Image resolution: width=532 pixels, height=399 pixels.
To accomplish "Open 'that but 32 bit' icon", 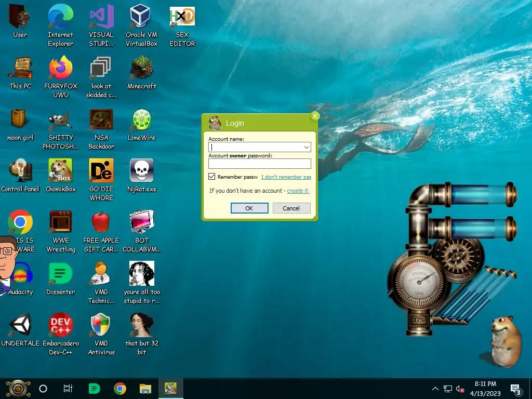I will click(x=141, y=334).
